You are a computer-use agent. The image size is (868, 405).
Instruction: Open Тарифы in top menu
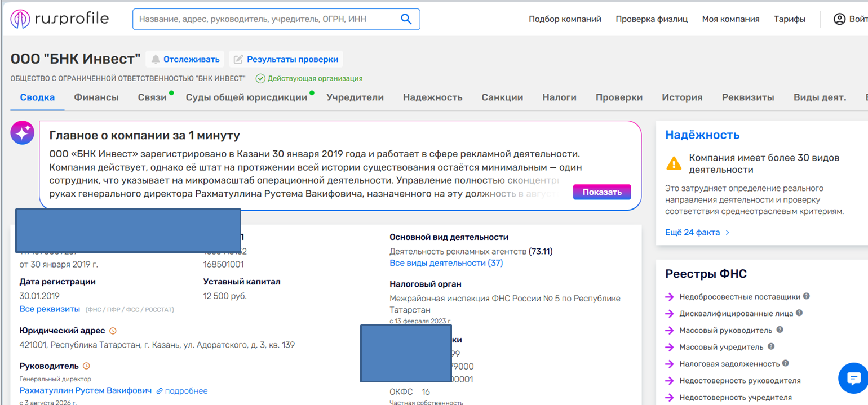tap(789, 19)
